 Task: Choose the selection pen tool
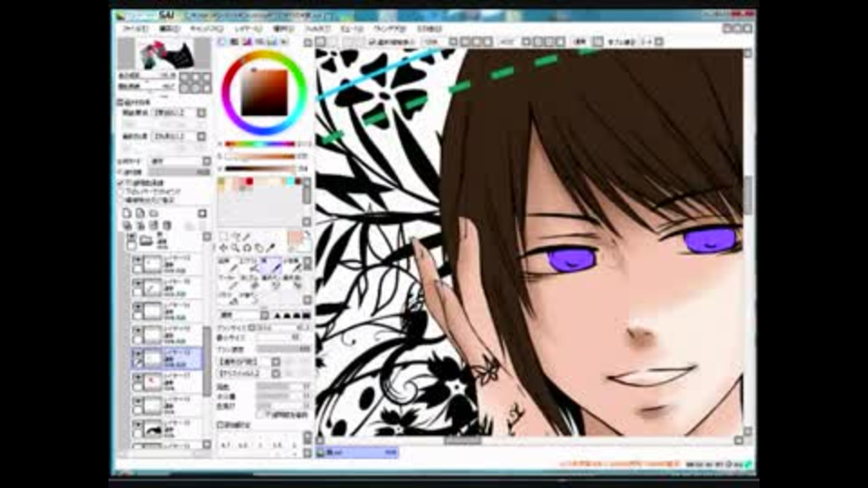pos(270,282)
